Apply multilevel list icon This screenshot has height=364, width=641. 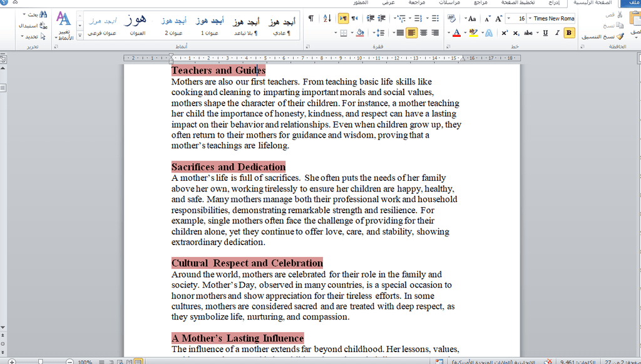(x=403, y=18)
